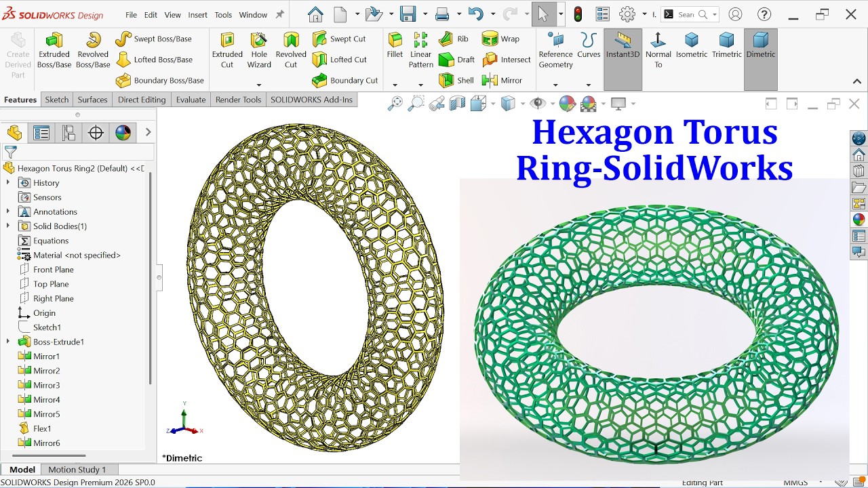Select the Revolved Cut tool
Viewport: 868px width, 488px height.
[291, 50]
